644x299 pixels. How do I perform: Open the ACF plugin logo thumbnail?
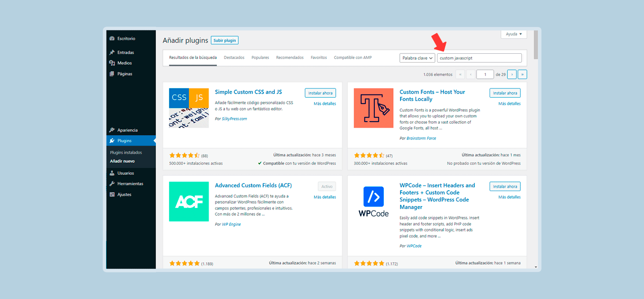pos(189,201)
